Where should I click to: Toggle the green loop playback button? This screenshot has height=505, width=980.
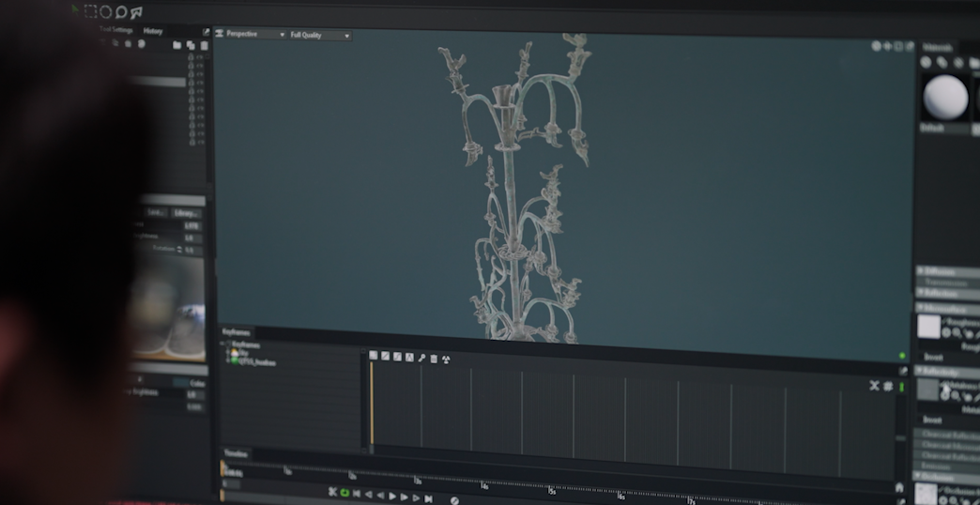pos(345,493)
